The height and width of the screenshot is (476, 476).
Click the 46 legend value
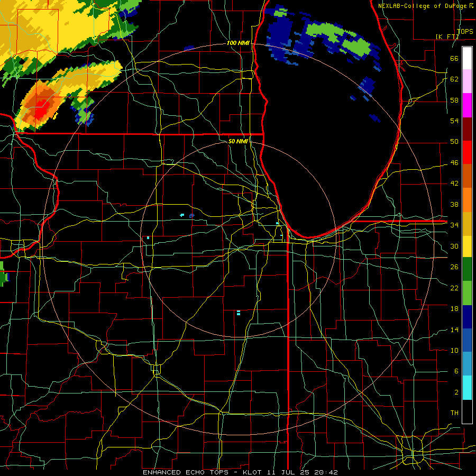454,162
